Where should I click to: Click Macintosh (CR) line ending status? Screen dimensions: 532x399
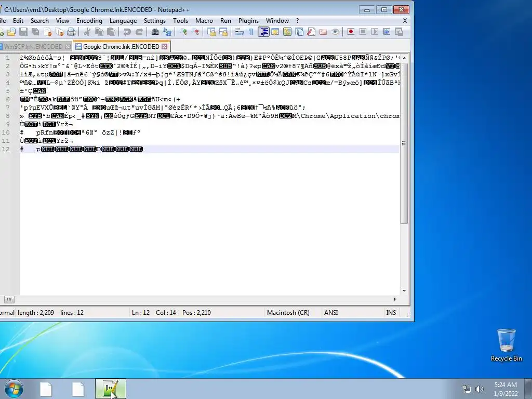coord(288,312)
